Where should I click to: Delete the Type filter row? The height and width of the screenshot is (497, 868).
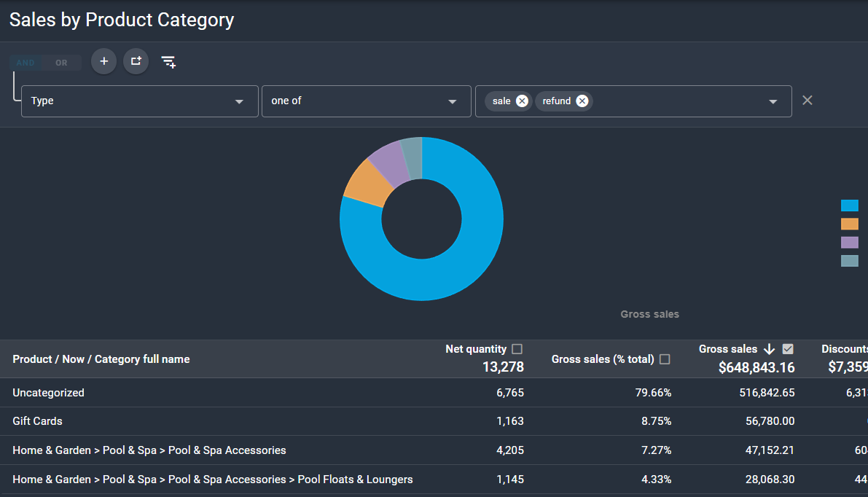[x=807, y=100]
